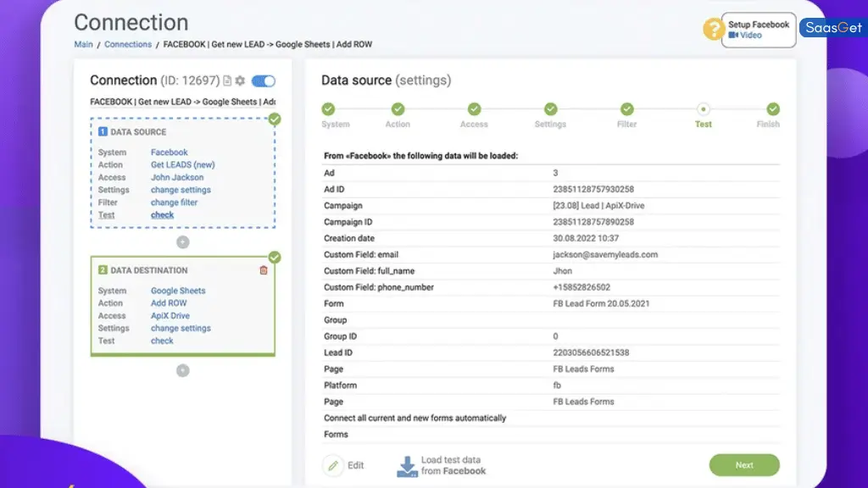Screen dimensions: 868x488
Task: Click the document icon beside Connection ID
Action: [226, 81]
